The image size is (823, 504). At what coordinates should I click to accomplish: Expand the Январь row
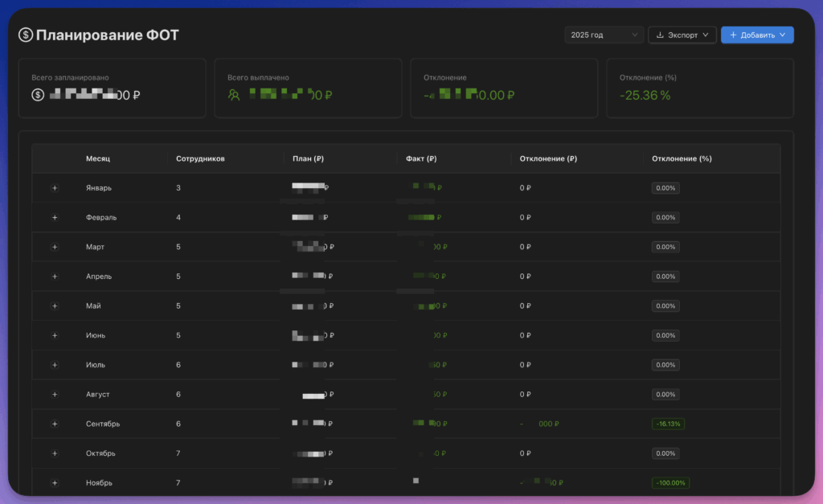[x=55, y=188]
